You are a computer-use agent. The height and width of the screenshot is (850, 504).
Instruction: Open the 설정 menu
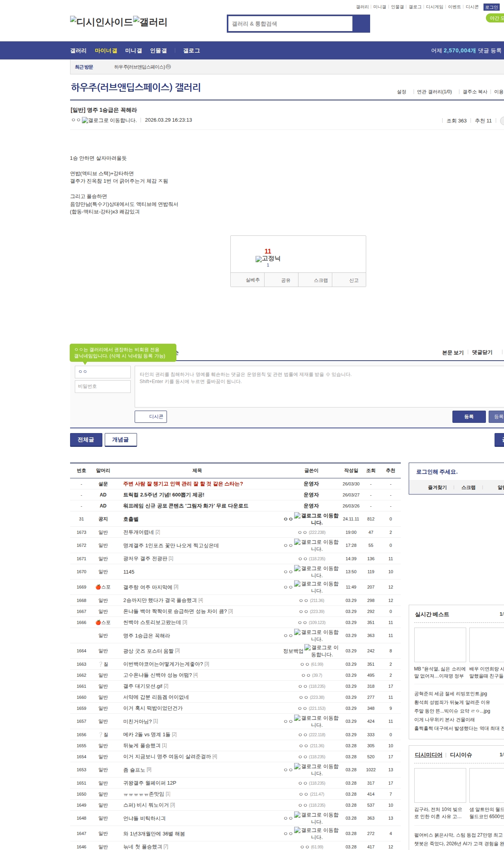[402, 92]
